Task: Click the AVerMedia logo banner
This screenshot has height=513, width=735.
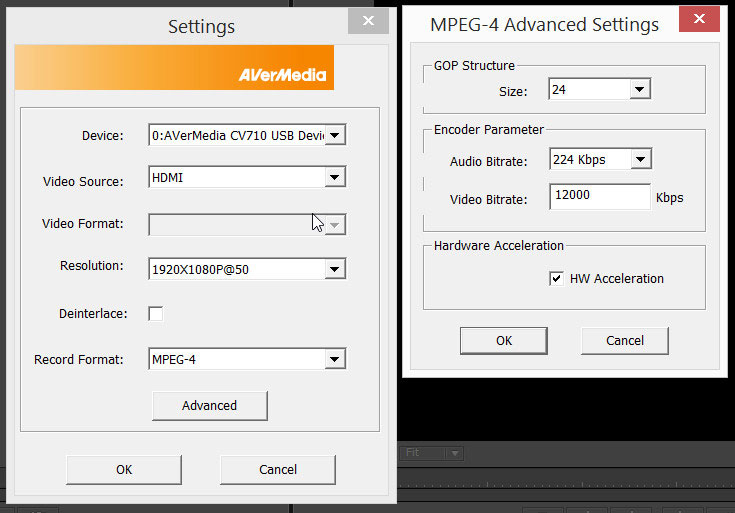Action: coord(174,68)
